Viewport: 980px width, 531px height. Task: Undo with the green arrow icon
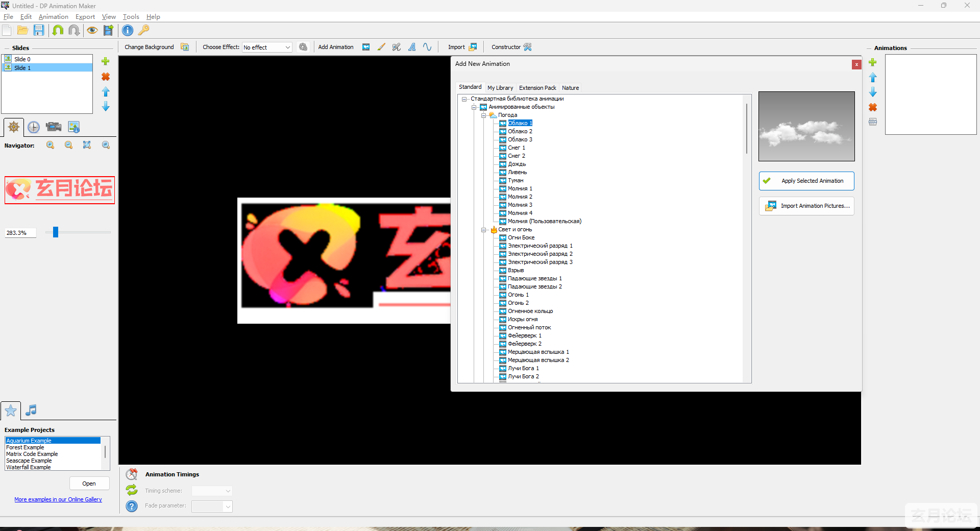tap(58, 31)
